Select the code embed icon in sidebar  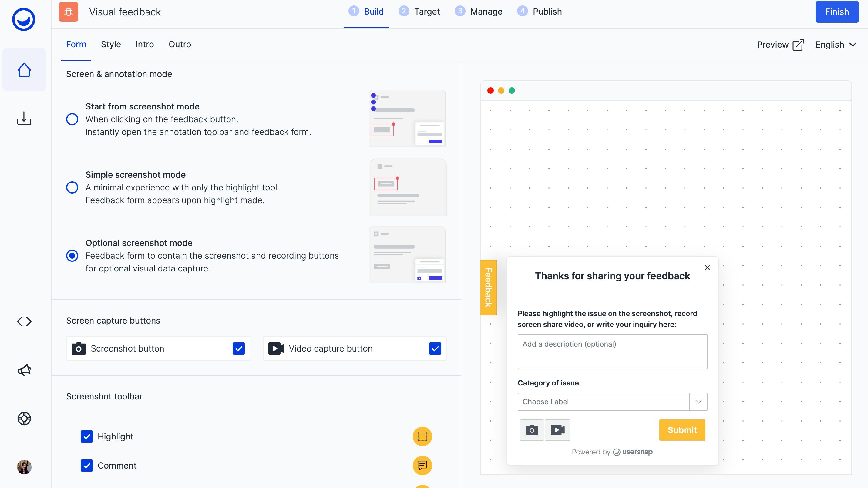click(24, 321)
